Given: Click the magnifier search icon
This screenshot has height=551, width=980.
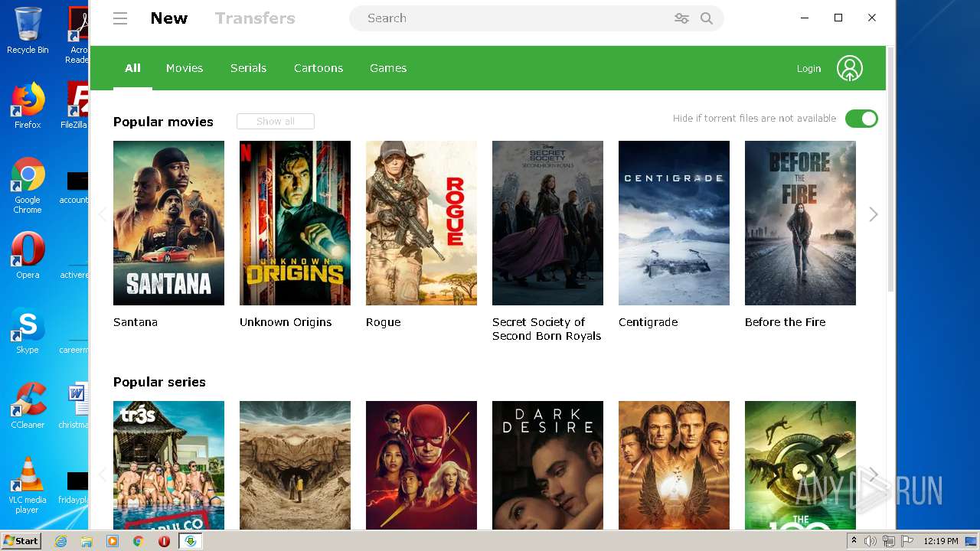Looking at the screenshot, I should [x=707, y=18].
